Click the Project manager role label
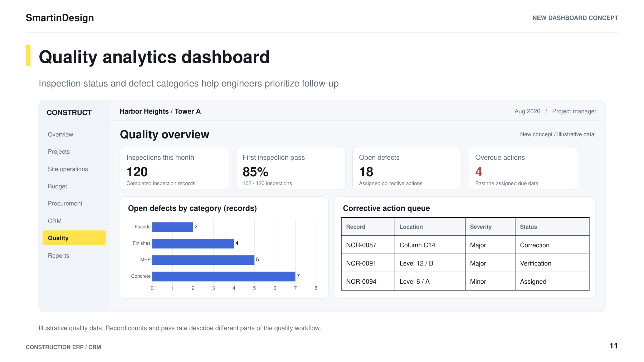 click(x=574, y=111)
